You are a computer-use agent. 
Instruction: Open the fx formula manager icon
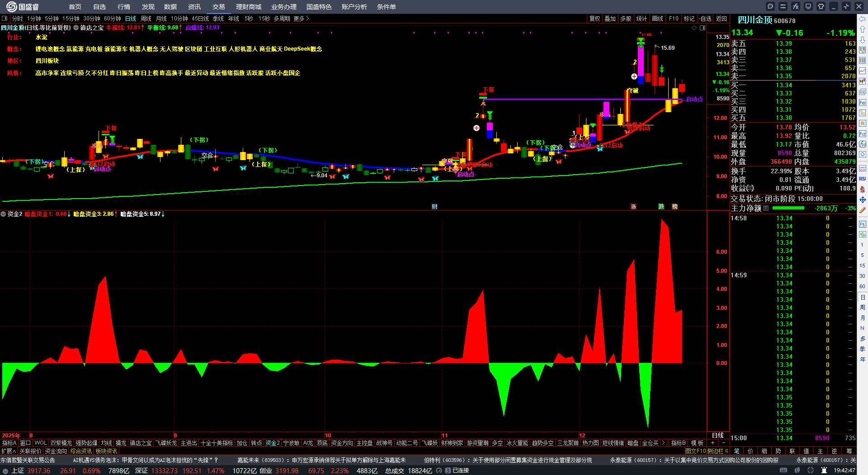796,6
